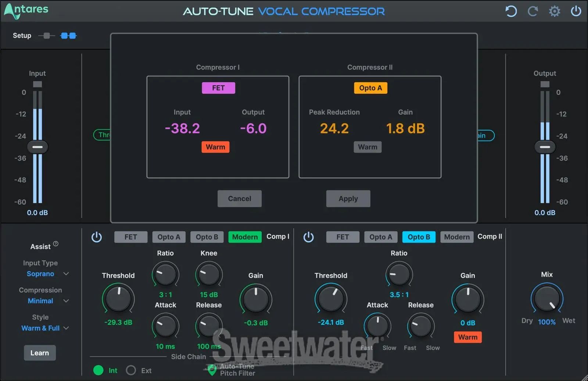This screenshot has height=381, width=588.
Task: Click the Opto A tag in Compressor II box
Action: pos(370,88)
